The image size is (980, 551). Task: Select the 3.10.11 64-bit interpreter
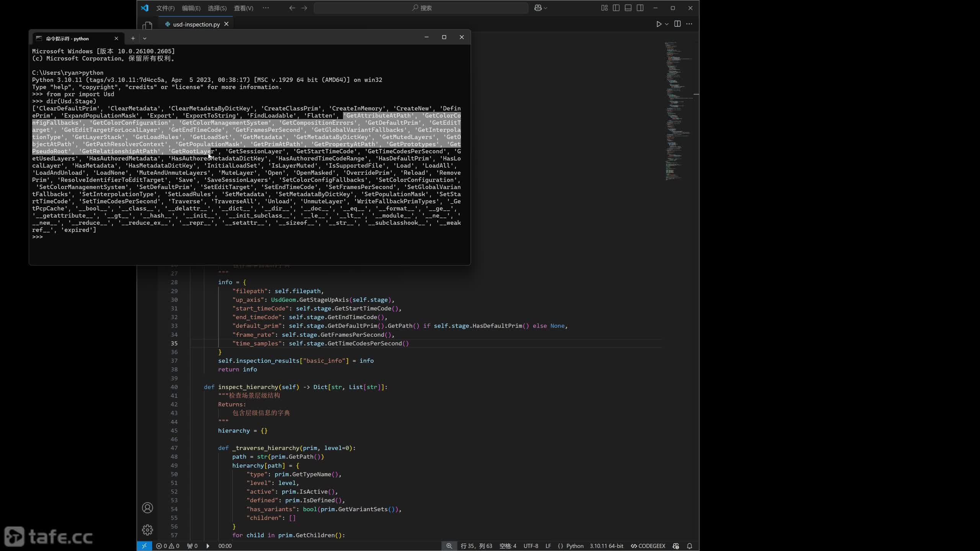pos(606,546)
